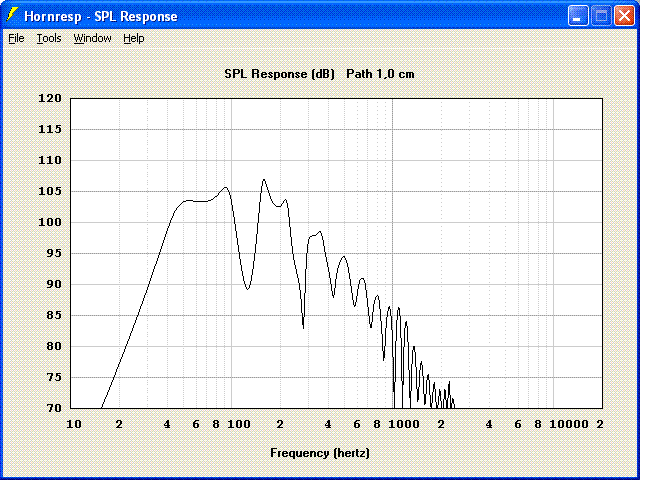Viewport: 648px width, 486px height.
Task: Click the 90 value on the dB axis
Action: click(52, 284)
